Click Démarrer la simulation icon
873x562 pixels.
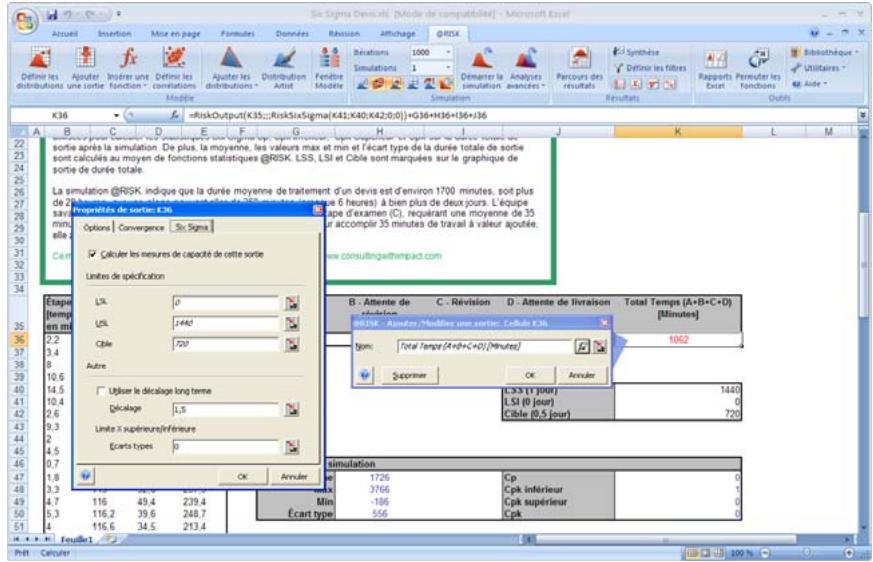(x=482, y=68)
